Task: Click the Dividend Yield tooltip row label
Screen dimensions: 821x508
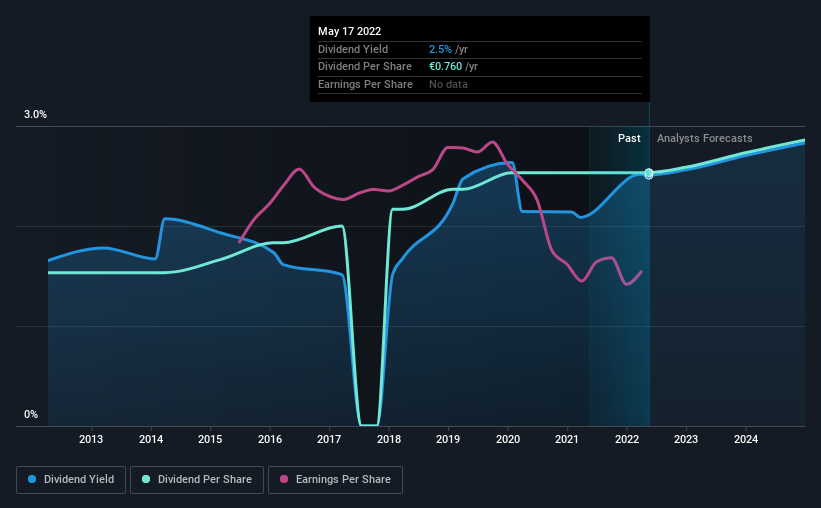Action: [x=353, y=49]
